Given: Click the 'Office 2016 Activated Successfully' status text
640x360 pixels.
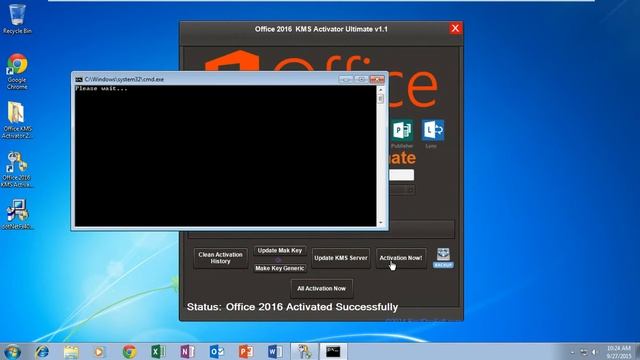Looking at the screenshot, I should pos(312,307).
